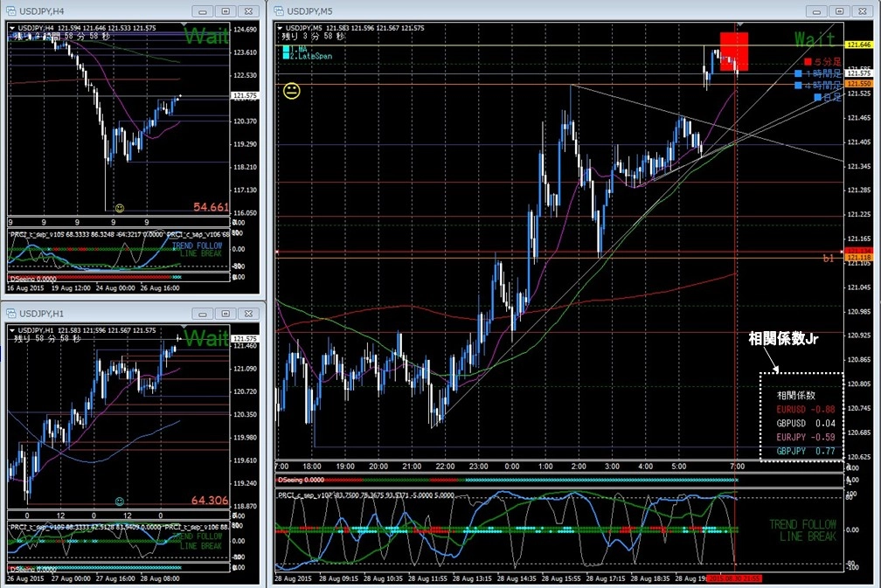The width and height of the screenshot is (881, 588).
Task: Click the 残り 58 分 58 秒 countdown on H1
Action: point(47,339)
